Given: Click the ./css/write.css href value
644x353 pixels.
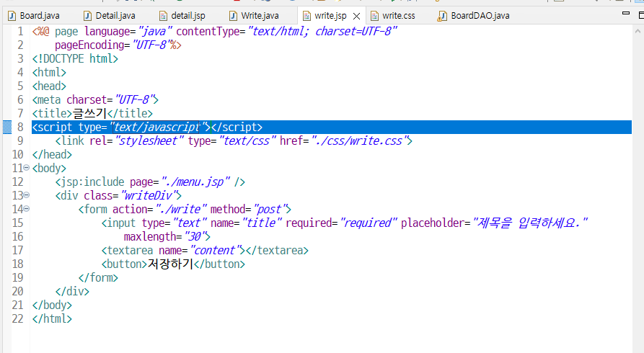Looking at the screenshot, I should 359,140.
